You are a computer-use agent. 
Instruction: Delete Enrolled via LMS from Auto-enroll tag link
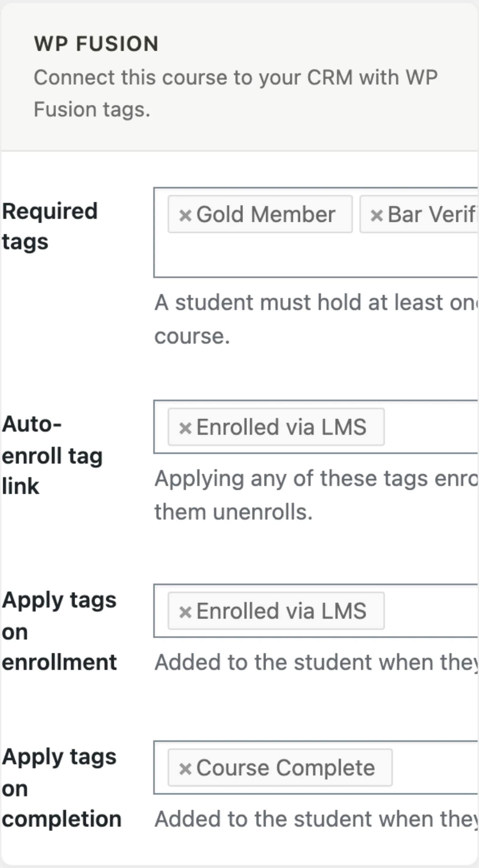click(x=185, y=428)
